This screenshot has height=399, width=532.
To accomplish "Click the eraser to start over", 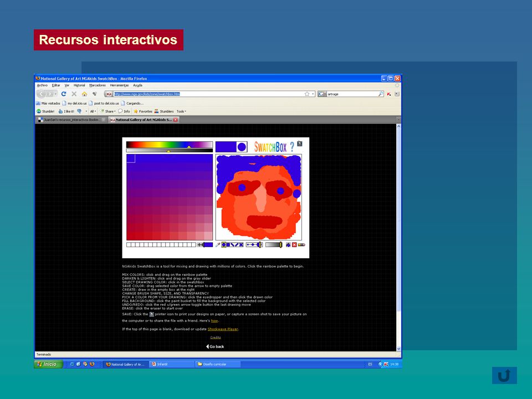I will click(301, 244).
